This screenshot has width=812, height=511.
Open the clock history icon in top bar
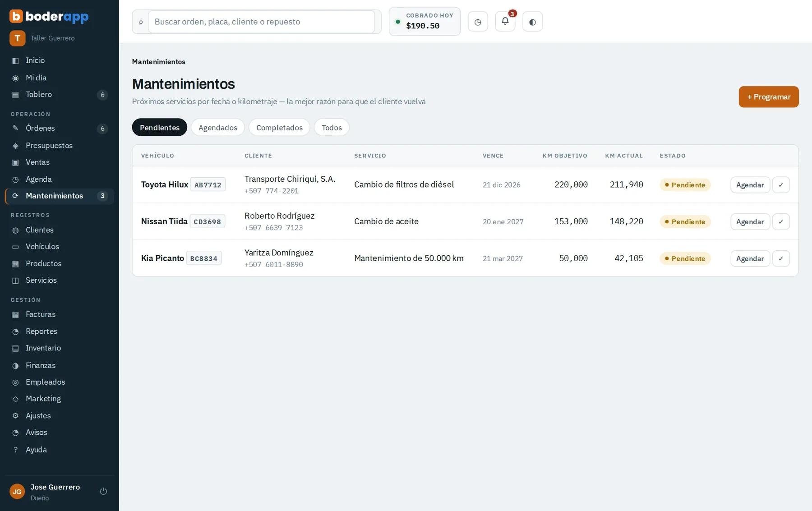478,22
